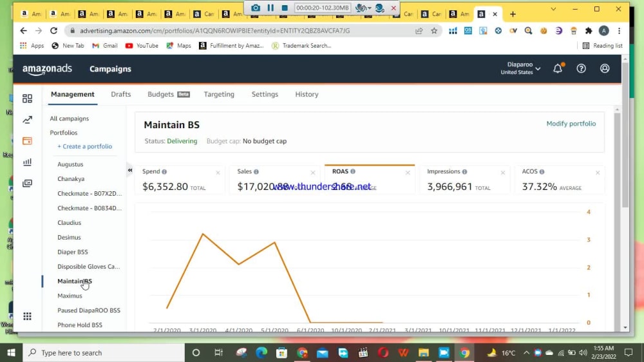
Task: Bookmark this page with star icon
Action: click(434, 31)
